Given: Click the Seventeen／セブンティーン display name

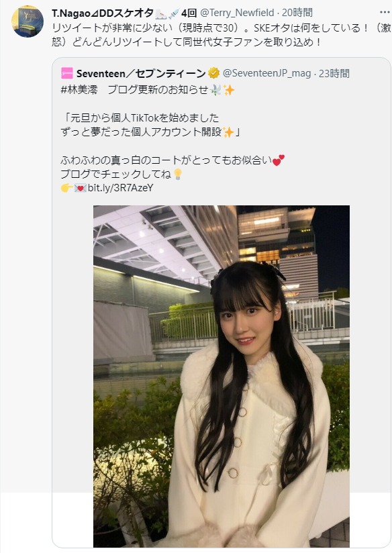Looking at the screenshot, I should click(141, 73).
